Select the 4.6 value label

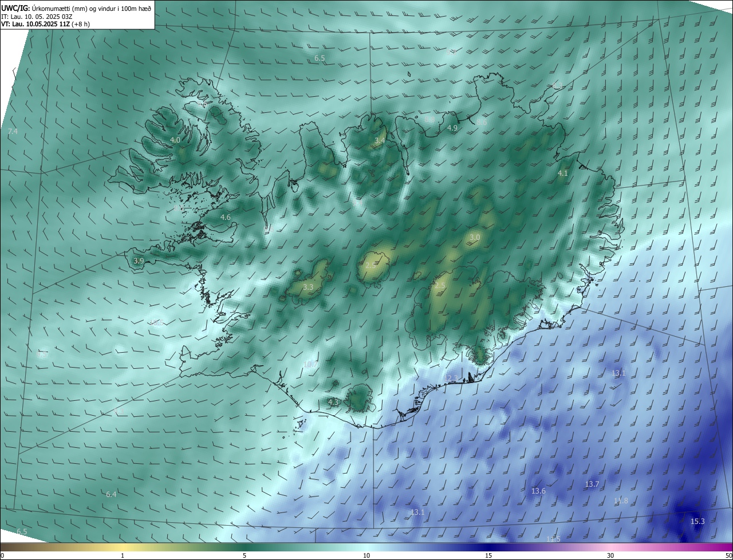226,218
